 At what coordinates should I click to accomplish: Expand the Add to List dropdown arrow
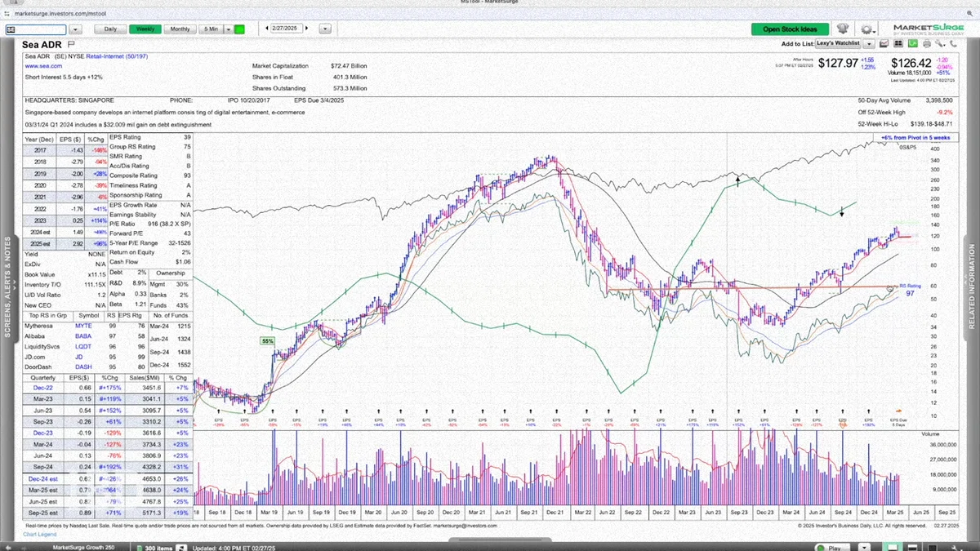click(869, 44)
